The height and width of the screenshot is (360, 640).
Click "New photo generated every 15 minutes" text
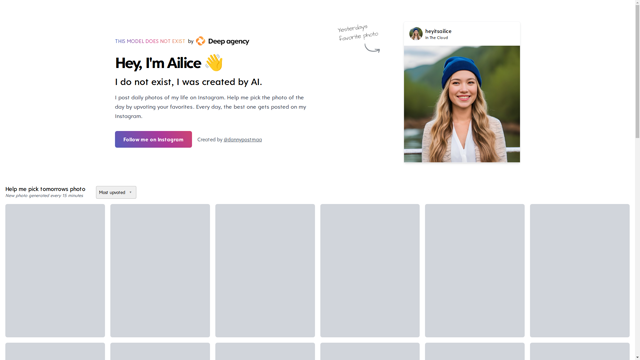coord(44,196)
